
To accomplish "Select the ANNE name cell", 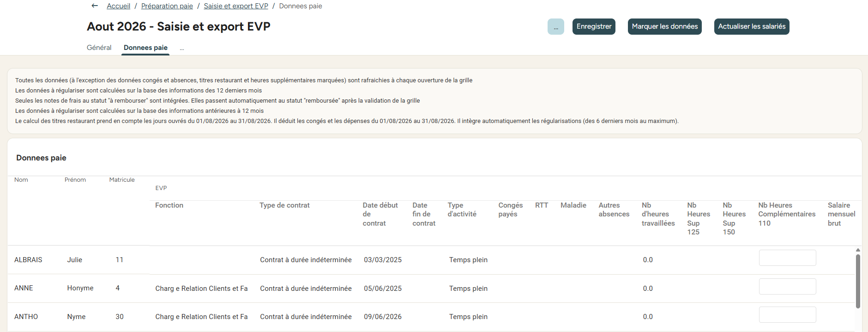I will pos(24,288).
